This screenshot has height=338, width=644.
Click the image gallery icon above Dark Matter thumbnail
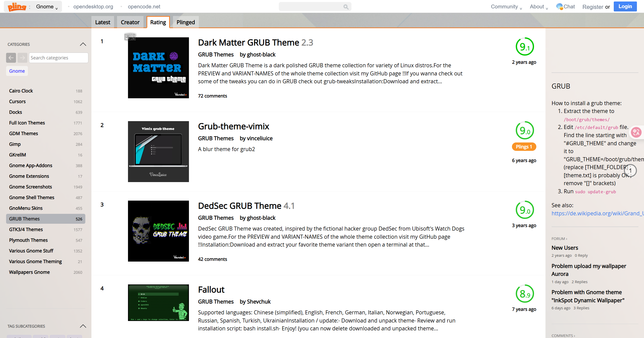click(130, 37)
